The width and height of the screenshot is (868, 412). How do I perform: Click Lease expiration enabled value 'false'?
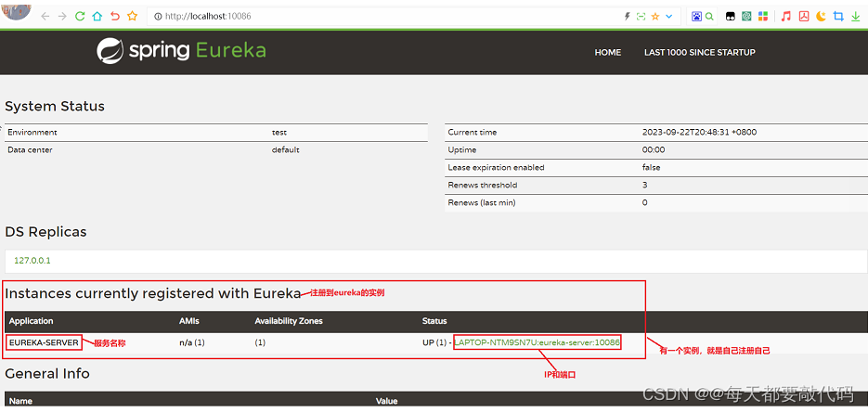click(x=651, y=167)
